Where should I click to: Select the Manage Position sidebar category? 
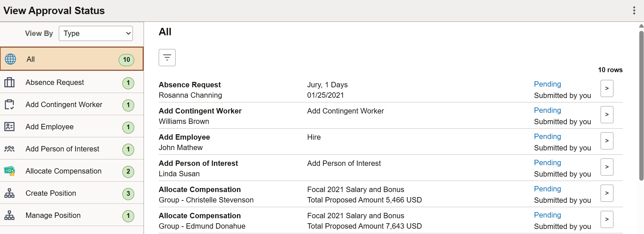pyautogui.click(x=53, y=215)
